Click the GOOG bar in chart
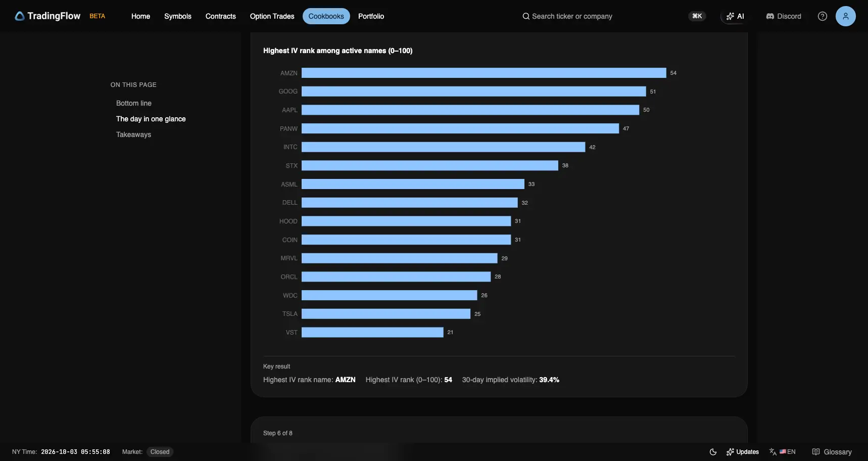 point(474,91)
